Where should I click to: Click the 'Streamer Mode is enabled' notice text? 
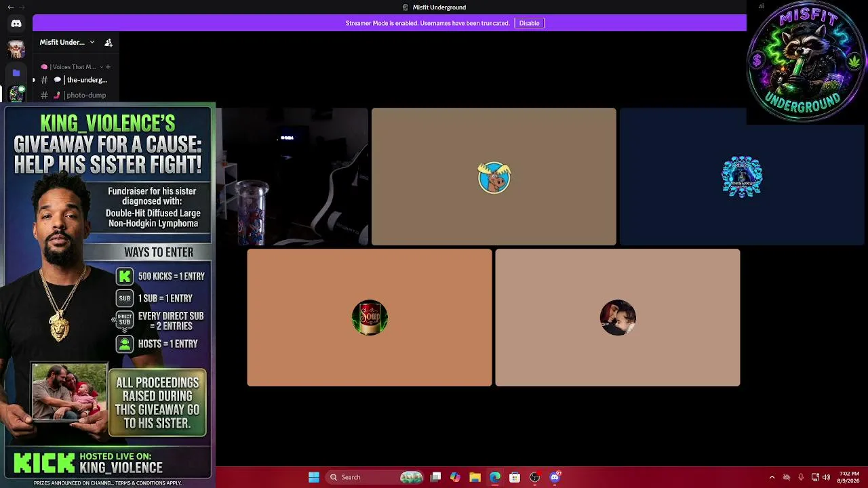tap(427, 23)
